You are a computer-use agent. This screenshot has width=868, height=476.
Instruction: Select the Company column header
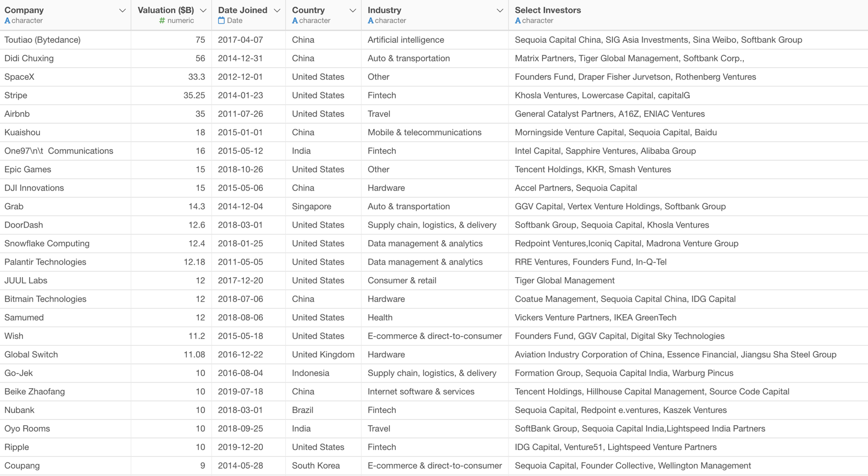pos(65,15)
